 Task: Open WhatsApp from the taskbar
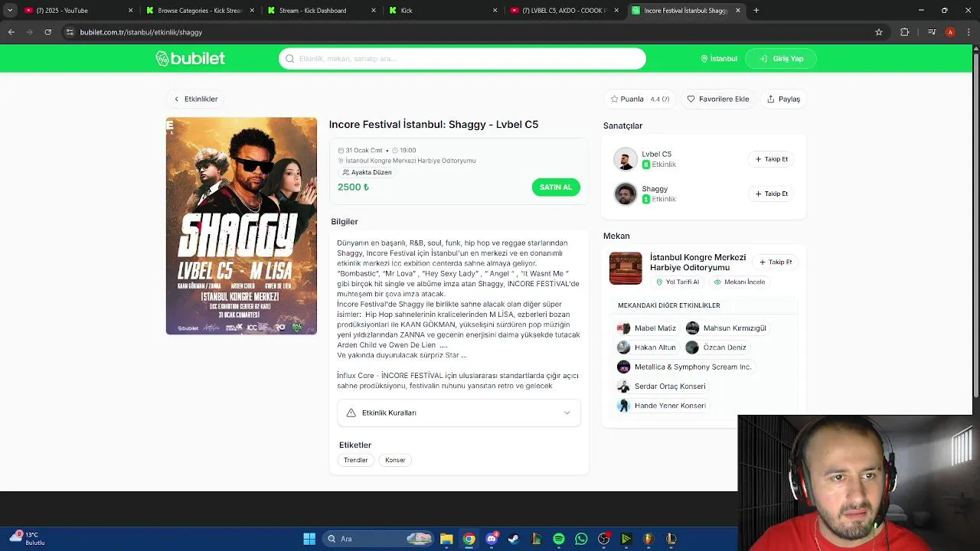tap(581, 539)
